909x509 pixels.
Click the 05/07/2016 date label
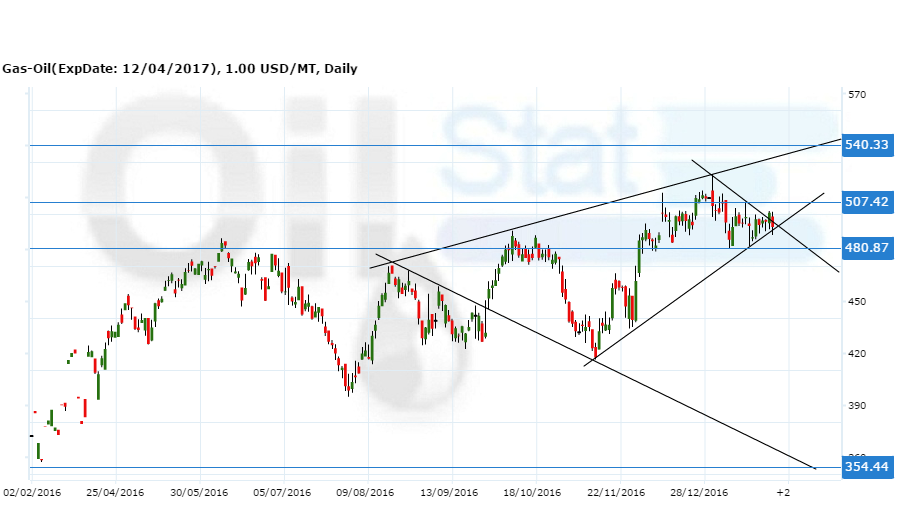[283, 492]
